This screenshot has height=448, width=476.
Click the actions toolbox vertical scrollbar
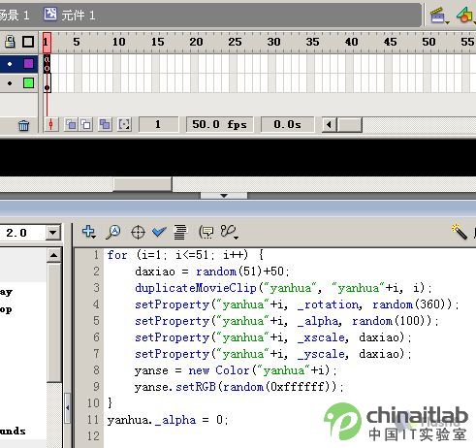tap(53, 323)
